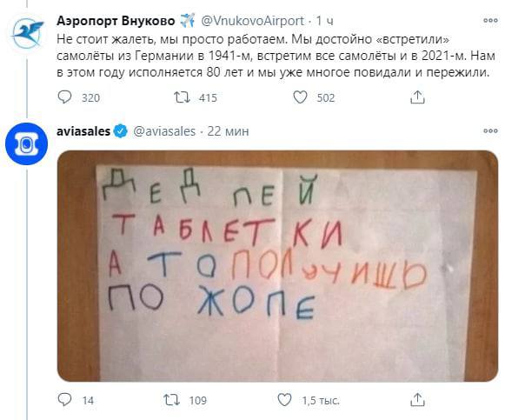Click the aviasales verified badge

[121, 131]
